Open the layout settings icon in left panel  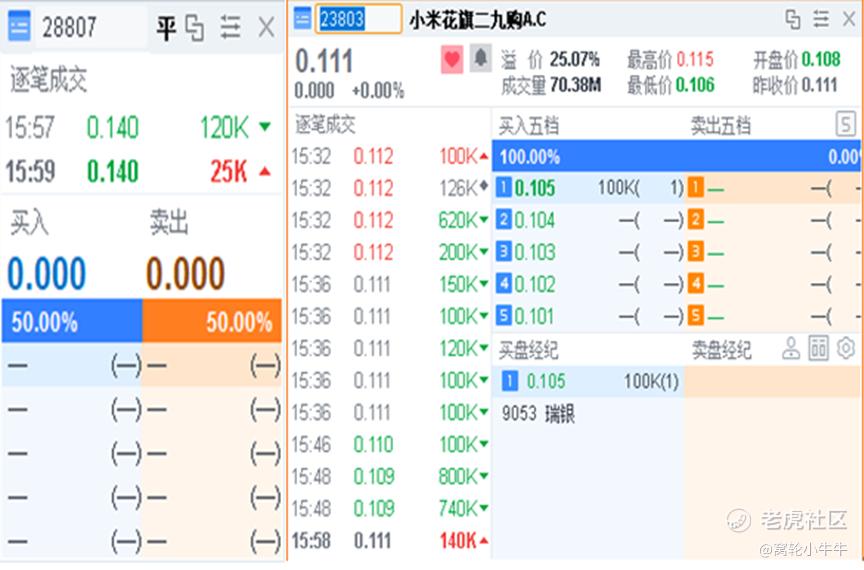click(x=230, y=26)
